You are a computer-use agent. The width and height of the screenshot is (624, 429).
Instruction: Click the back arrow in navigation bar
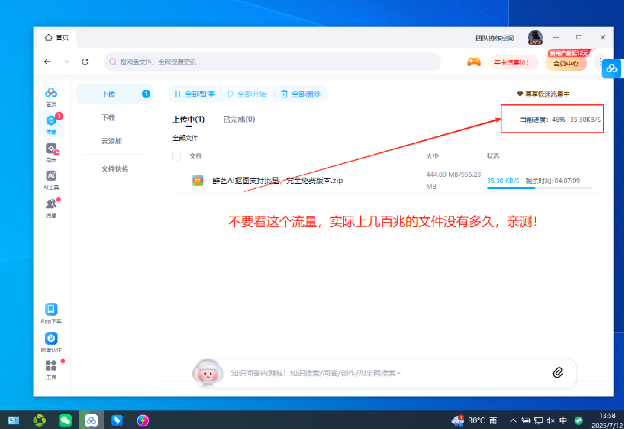(x=47, y=62)
